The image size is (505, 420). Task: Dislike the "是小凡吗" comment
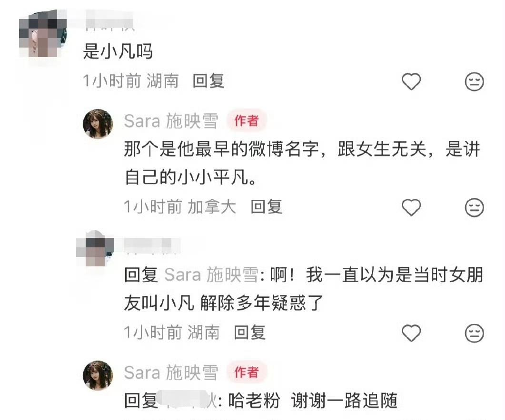(x=474, y=81)
